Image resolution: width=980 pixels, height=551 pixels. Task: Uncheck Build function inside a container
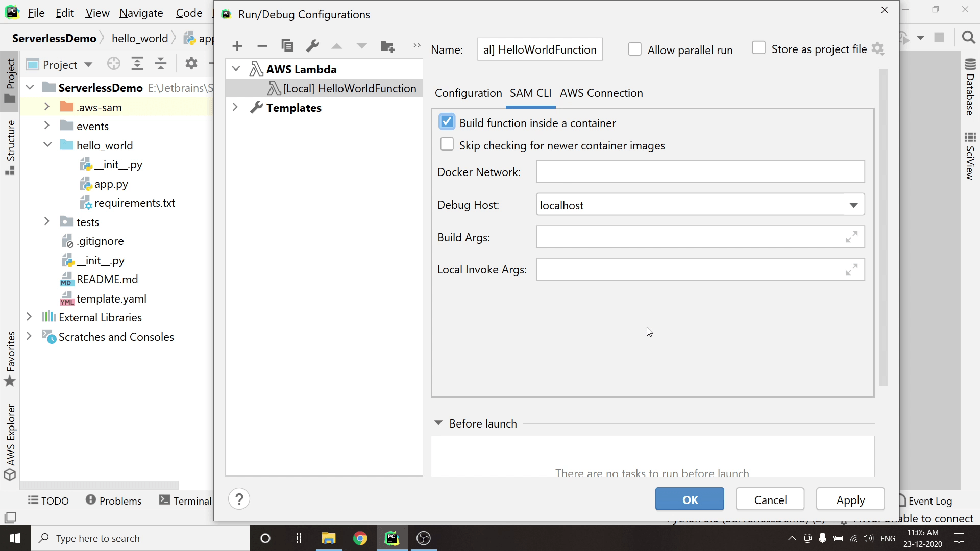click(x=447, y=122)
